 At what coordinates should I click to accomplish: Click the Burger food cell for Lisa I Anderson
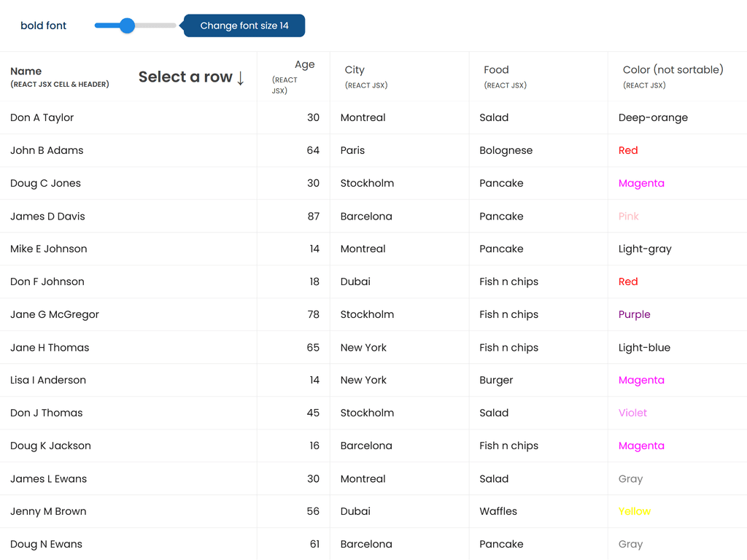pyautogui.click(x=498, y=380)
